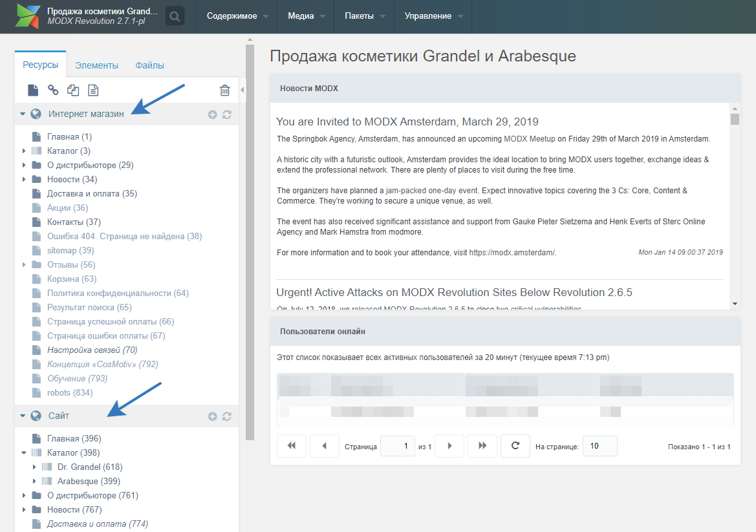Open the Пакеты menu
Viewport: 756px width, 532px height.
pos(365,16)
